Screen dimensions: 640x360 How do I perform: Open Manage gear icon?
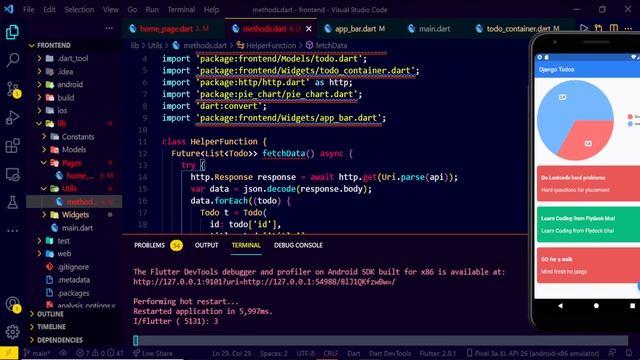click(12, 331)
